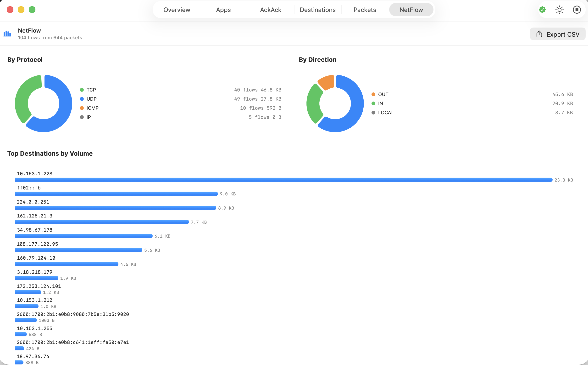588x365 pixels.
Task: Click the '10.153.1.228' destination label
Action: 34,174
